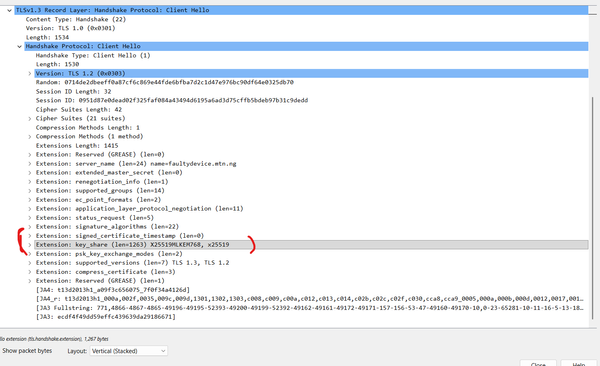Expand the compress_certificate extension
Viewport: 600px width, 366px height.
[29, 272]
